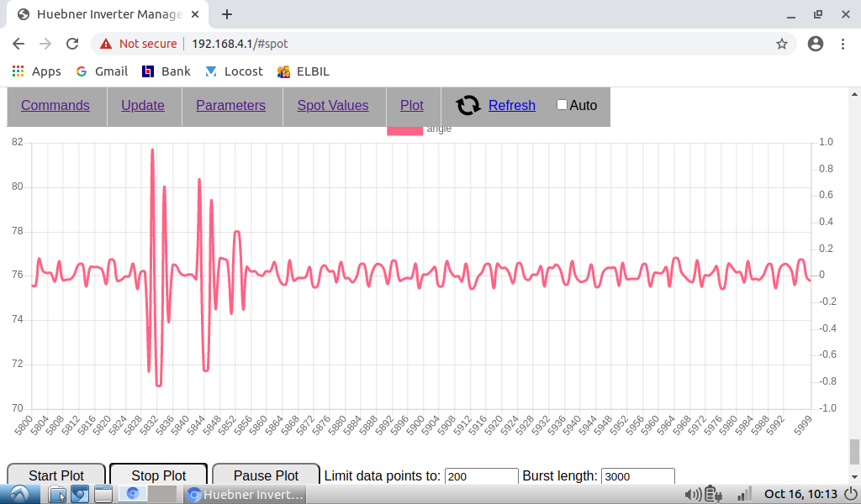The image size is (861, 504).
Task: Open the Apps bookmarks shortcut
Action: [36, 71]
